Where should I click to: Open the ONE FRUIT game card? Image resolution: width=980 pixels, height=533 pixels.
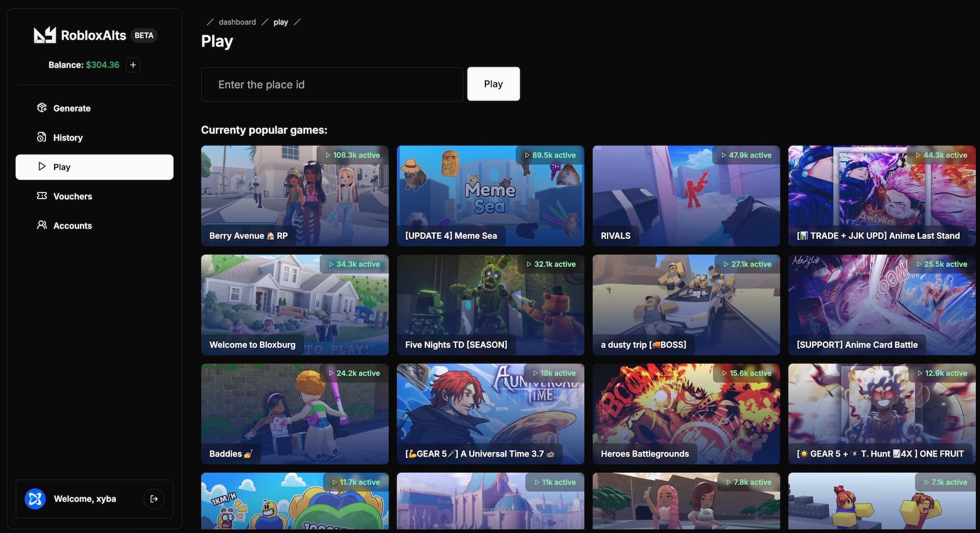pyautogui.click(x=882, y=414)
